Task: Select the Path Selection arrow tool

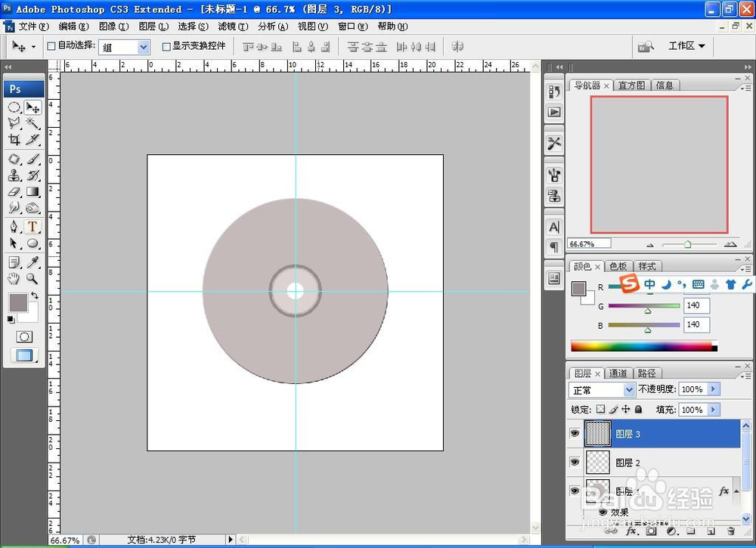Action: click(14, 243)
